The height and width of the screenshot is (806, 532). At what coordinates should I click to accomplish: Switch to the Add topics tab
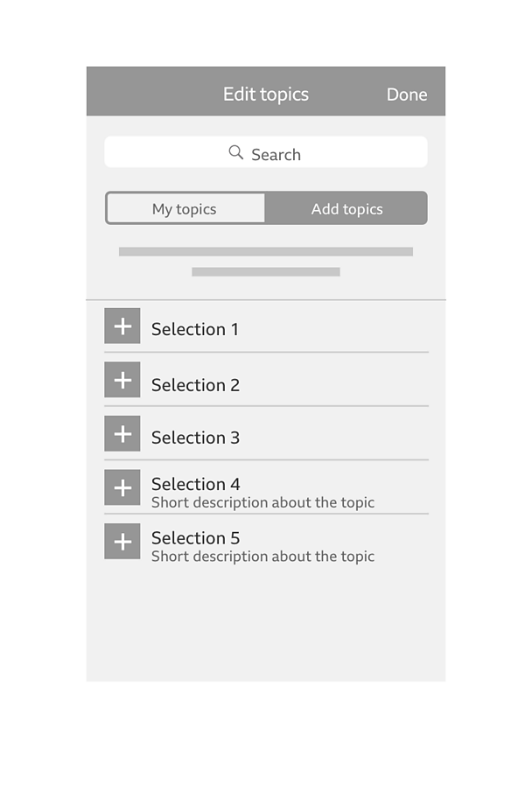tap(346, 208)
